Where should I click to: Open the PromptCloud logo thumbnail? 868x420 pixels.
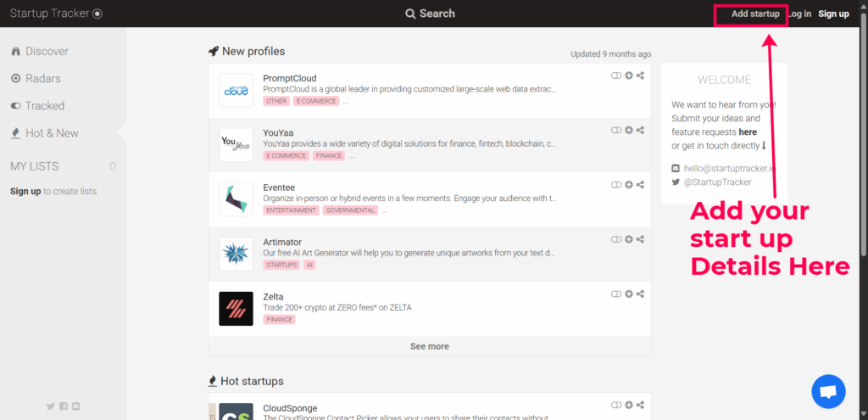click(236, 90)
